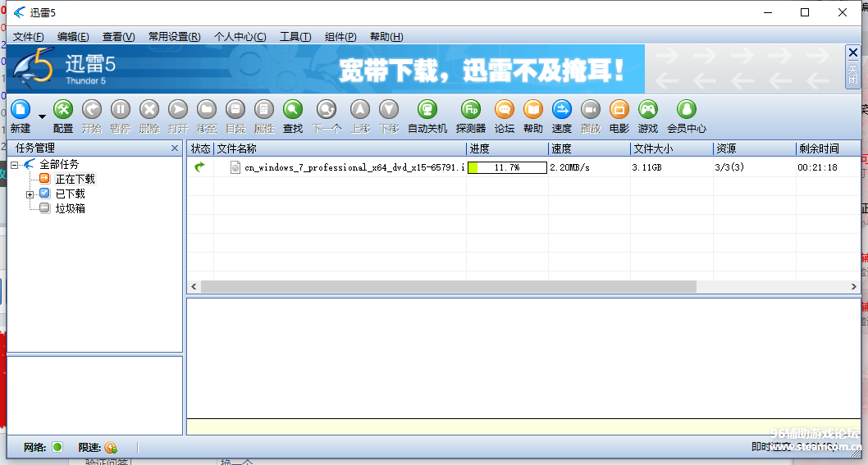The width and height of the screenshot is (868, 465).
Task: Open the 探测器 detector tool
Action: coord(470,110)
